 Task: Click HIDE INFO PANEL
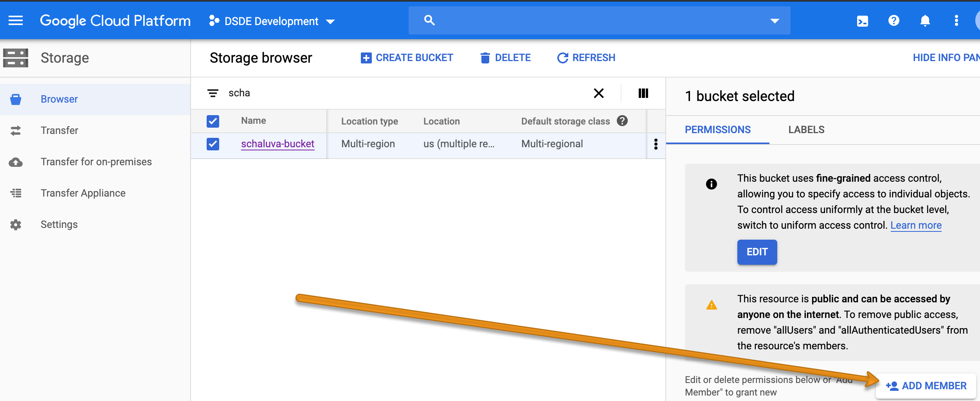coord(946,58)
